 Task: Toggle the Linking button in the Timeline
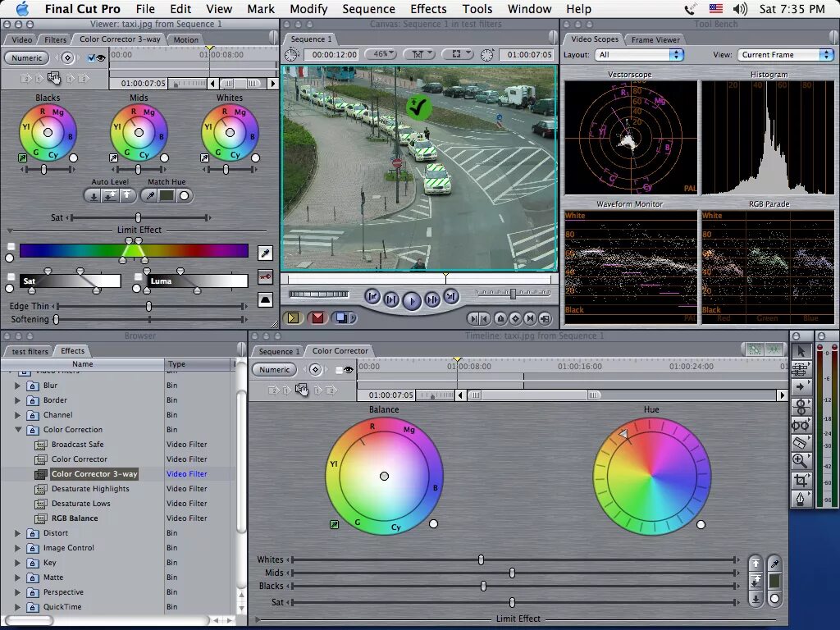pos(755,349)
